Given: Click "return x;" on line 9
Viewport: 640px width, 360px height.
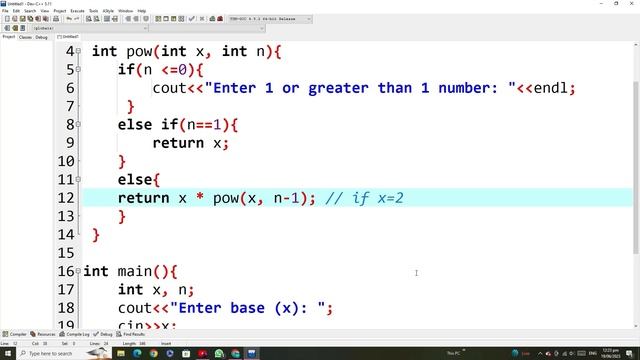Looking at the screenshot, I should [x=191, y=143].
